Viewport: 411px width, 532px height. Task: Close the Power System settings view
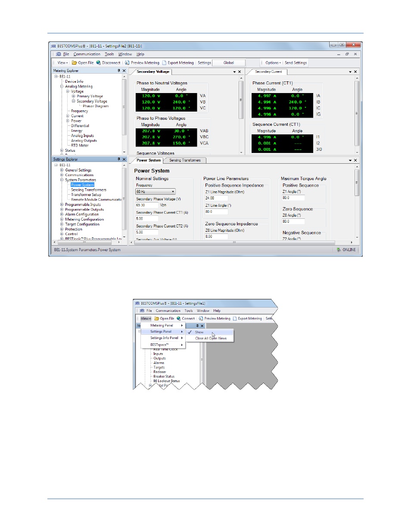[x=355, y=160]
